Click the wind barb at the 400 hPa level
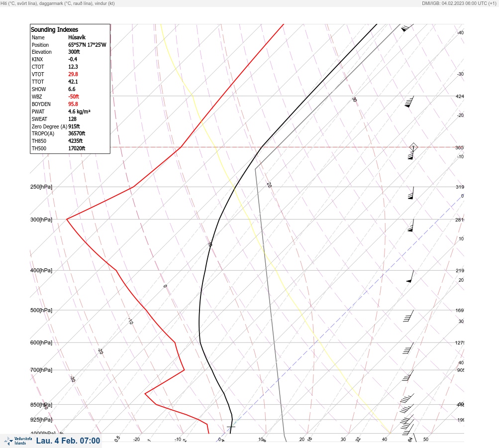Image resolution: width=499 pixels, height=448 pixels. coord(410,276)
